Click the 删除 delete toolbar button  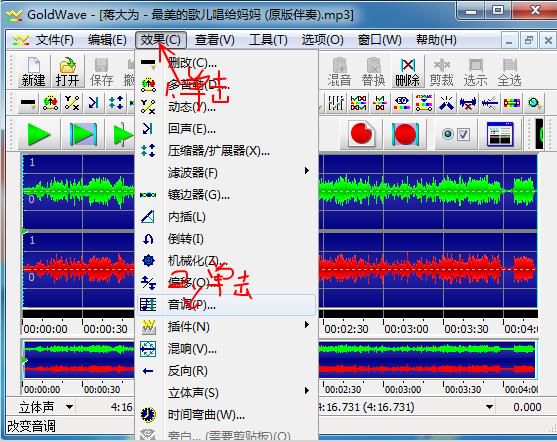pos(407,72)
